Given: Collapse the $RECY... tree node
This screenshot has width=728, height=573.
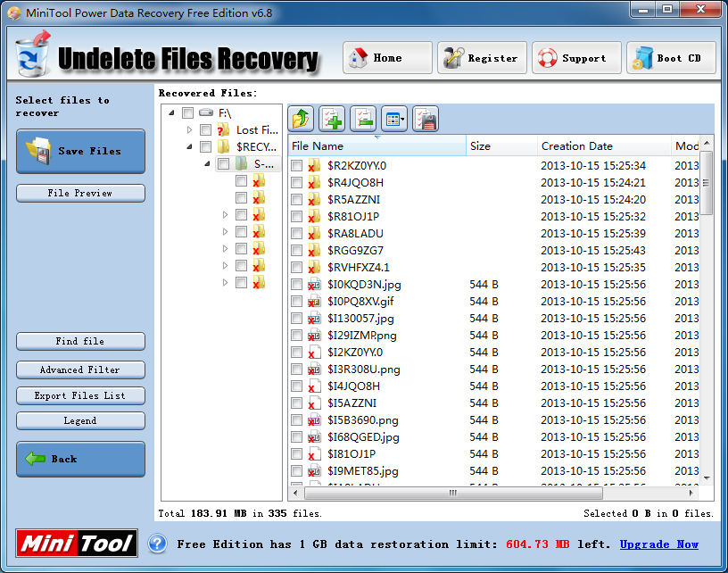Looking at the screenshot, I should pyautogui.click(x=189, y=146).
